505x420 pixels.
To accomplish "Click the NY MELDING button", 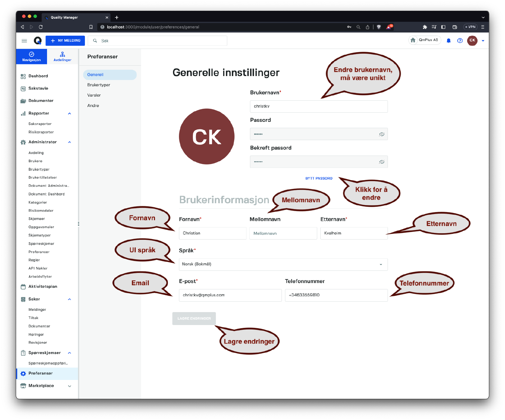I will [65, 41].
